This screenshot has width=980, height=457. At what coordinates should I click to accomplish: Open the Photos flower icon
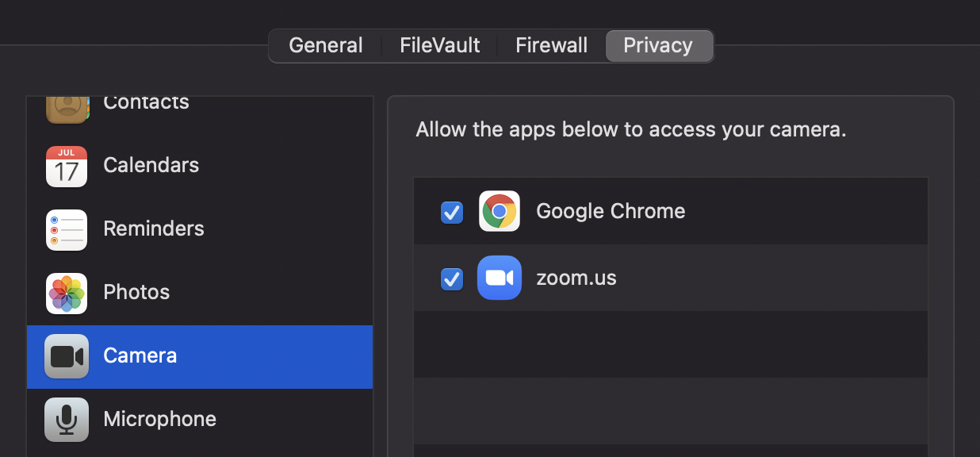(x=67, y=293)
